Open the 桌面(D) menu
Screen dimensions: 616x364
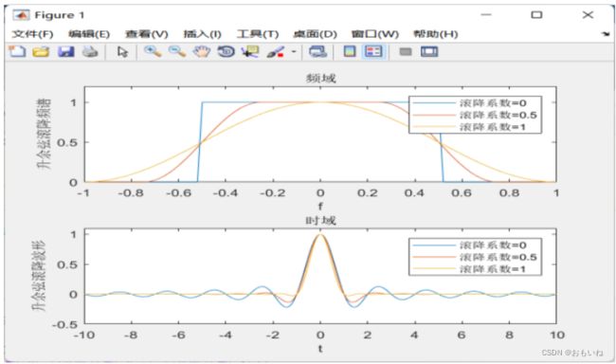coord(315,34)
